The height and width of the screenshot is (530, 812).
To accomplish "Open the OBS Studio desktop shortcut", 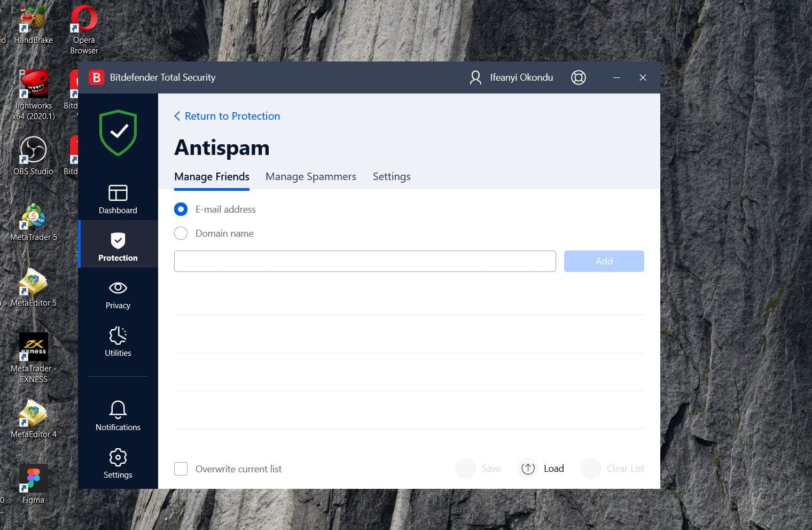I will [33, 150].
